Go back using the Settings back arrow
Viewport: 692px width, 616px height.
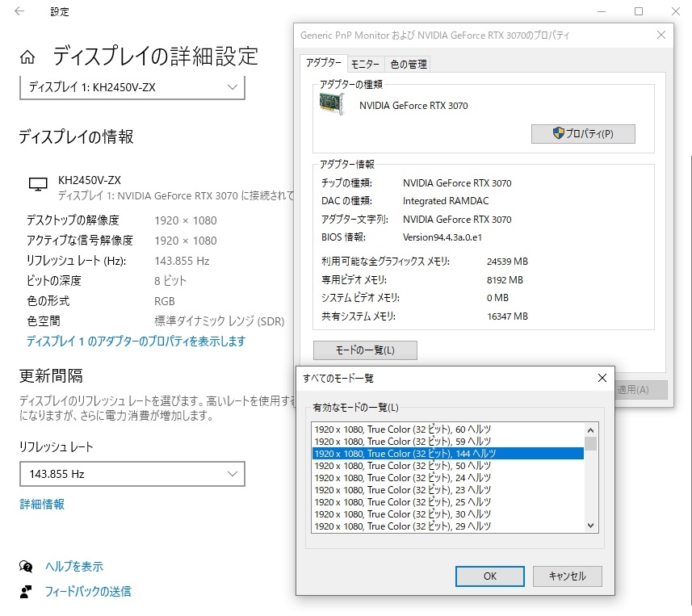click(19, 11)
